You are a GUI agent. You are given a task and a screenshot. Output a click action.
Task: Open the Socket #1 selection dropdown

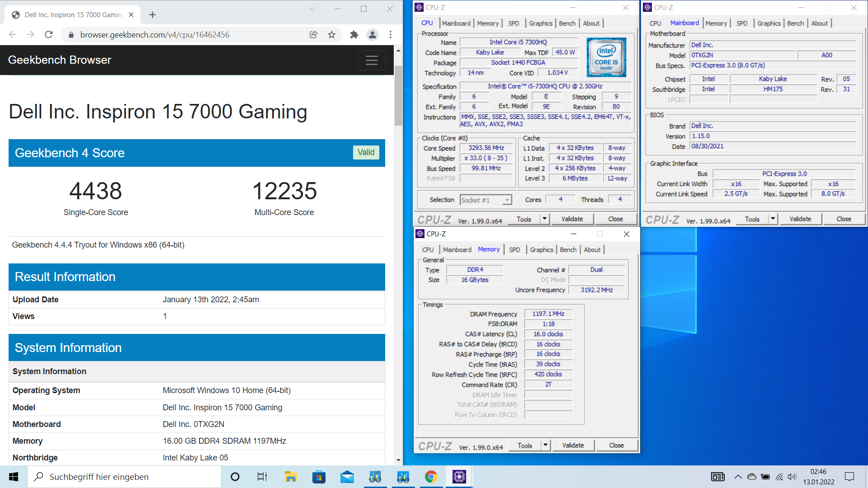pos(486,200)
